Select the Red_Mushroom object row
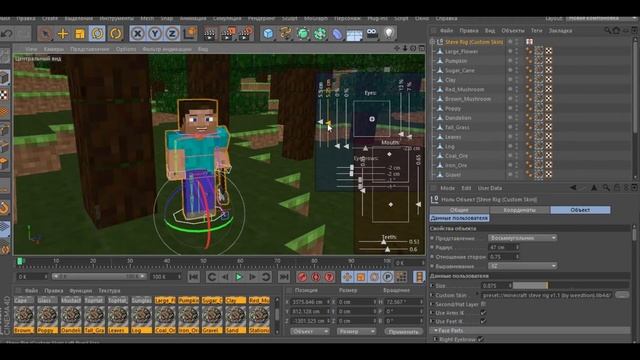Image resolution: width=640 pixels, height=360 pixels. (464, 89)
